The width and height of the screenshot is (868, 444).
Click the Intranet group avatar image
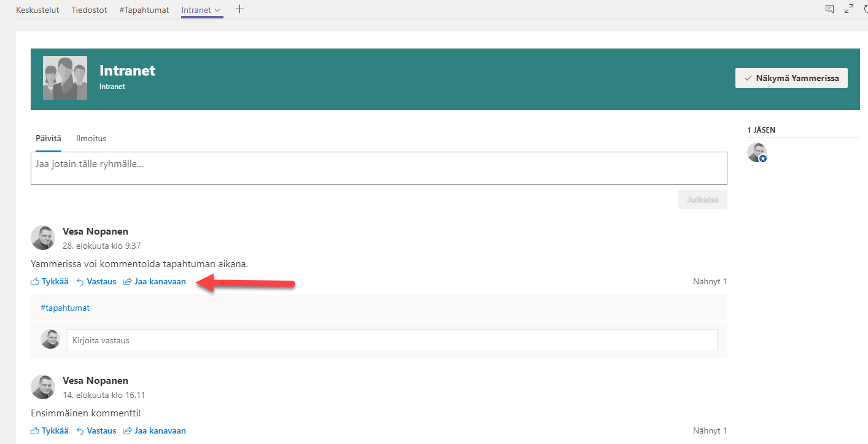64,78
